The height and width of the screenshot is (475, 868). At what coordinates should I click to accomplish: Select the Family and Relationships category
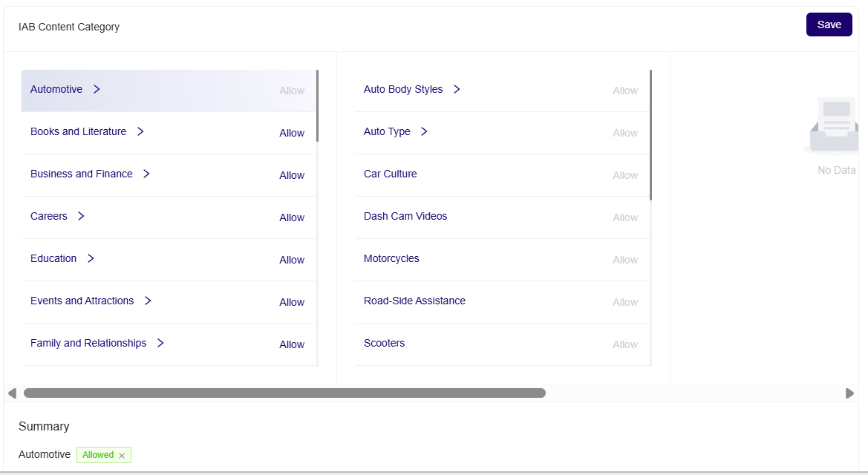[88, 342]
